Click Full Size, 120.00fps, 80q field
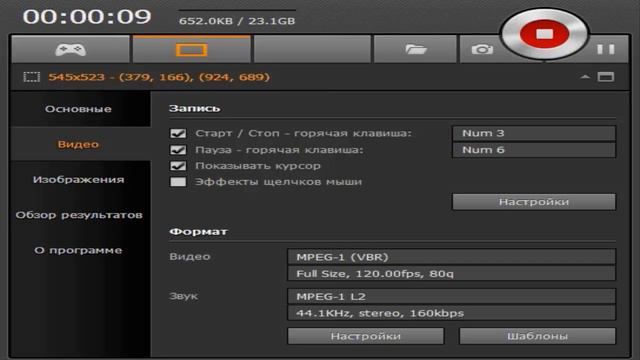Viewport: 640px width, 360px height. pos(451,273)
